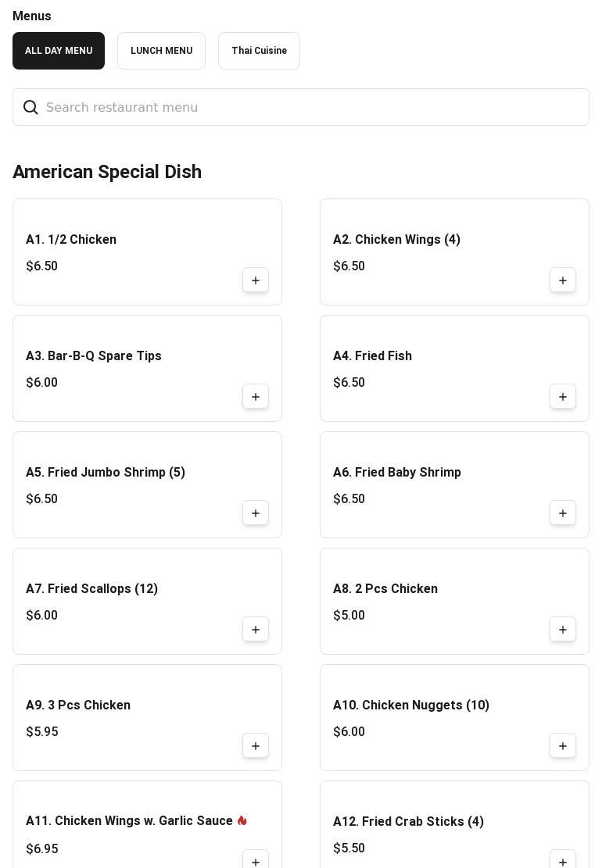The image size is (602, 868).
Task: Select the ALL DAY MENU tab
Action: [59, 51]
